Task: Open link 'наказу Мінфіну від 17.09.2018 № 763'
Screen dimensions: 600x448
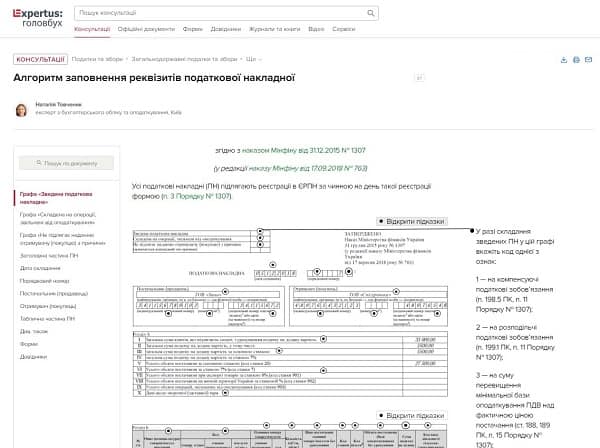Action: pos(308,168)
